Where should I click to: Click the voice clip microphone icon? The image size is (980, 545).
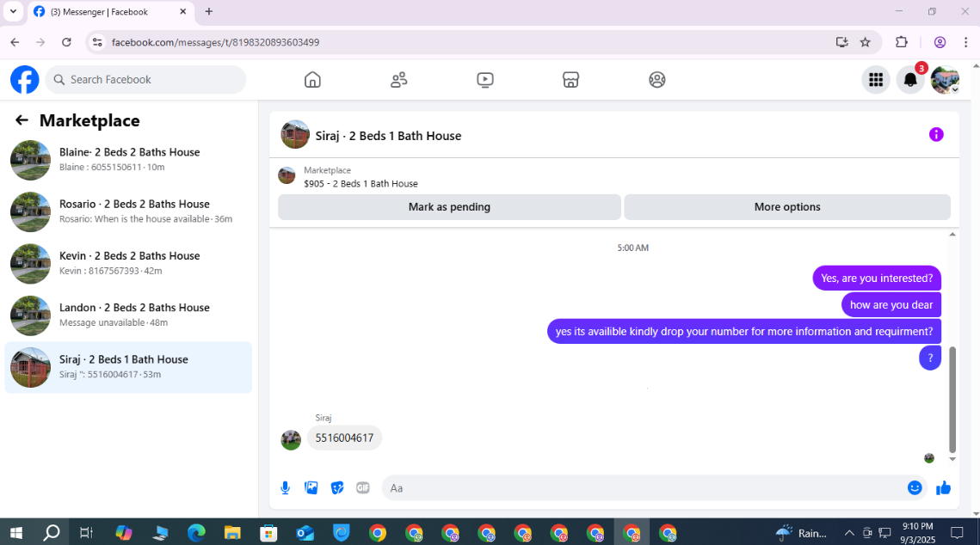pos(285,488)
